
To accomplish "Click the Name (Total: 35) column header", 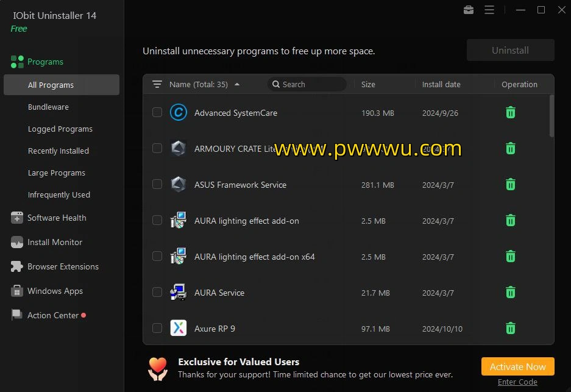I will tap(199, 85).
